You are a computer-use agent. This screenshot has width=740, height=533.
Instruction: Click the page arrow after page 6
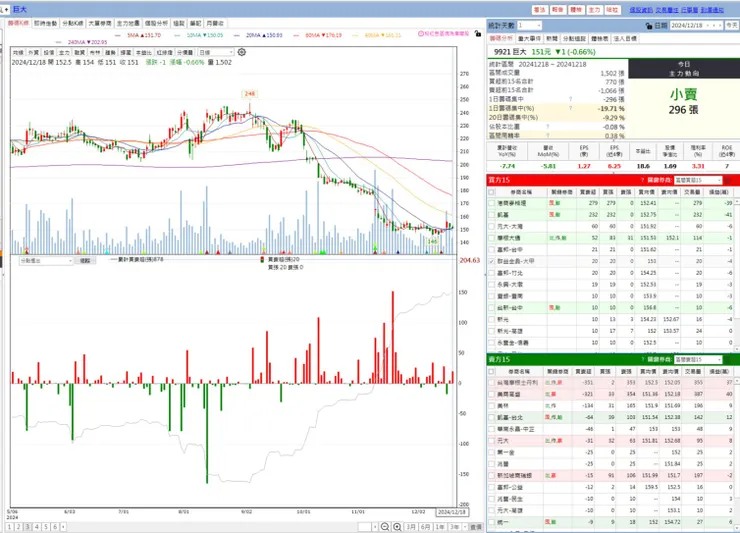pyautogui.click(x=63, y=526)
